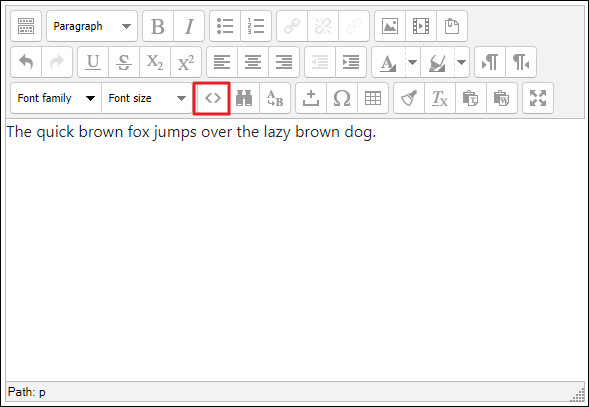The height and width of the screenshot is (407, 589).
Task: Insert a special character with Omega
Action: 342,98
